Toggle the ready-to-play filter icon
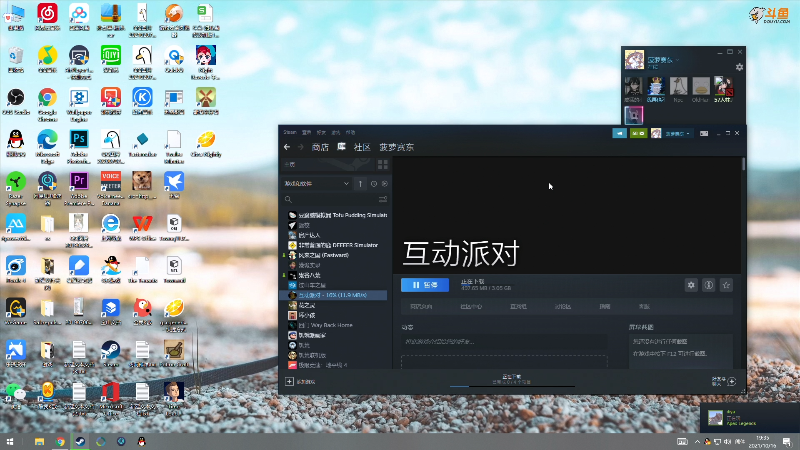 [x=385, y=184]
